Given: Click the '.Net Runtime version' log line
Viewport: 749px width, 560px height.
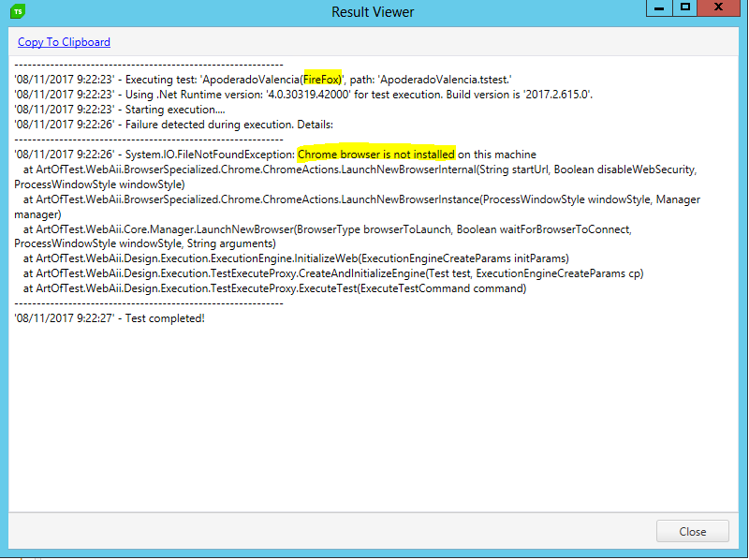Looking at the screenshot, I should pyautogui.click(x=303, y=95).
